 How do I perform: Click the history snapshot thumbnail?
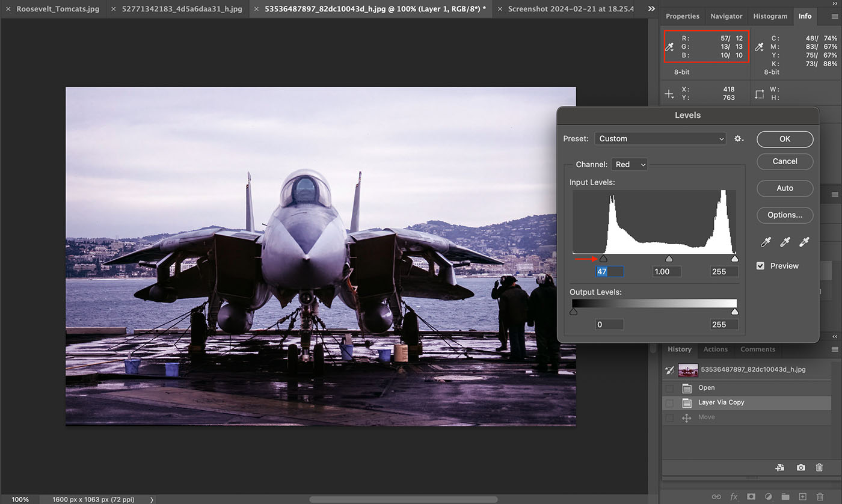(688, 370)
